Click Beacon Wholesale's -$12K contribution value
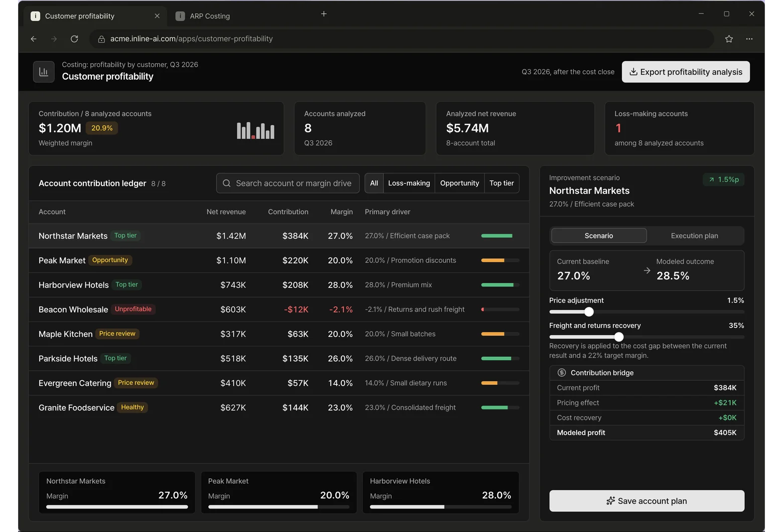The width and height of the screenshot is (783, 532). click(296, 310)
